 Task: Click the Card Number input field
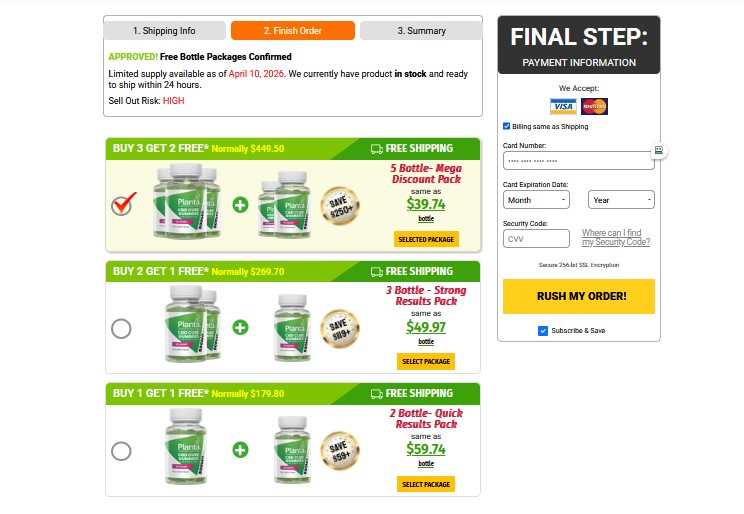pyautogui.click(x=578, y=161)
